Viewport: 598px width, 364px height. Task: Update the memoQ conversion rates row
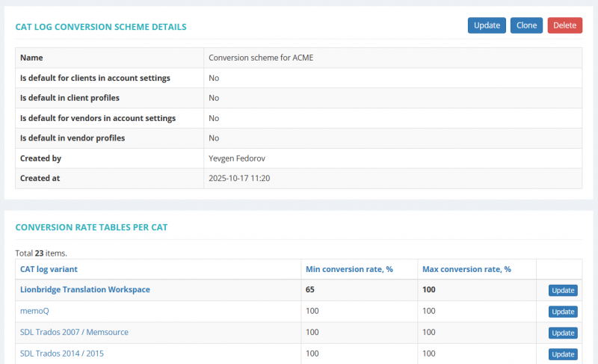pyautogui.click(x=562, y=312)
